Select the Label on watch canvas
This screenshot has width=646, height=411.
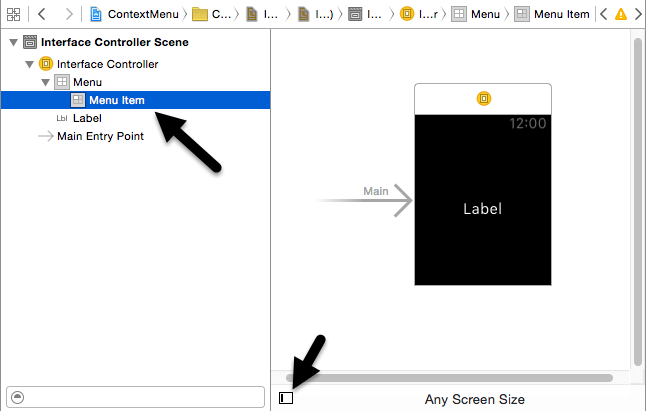click(482, 209)
